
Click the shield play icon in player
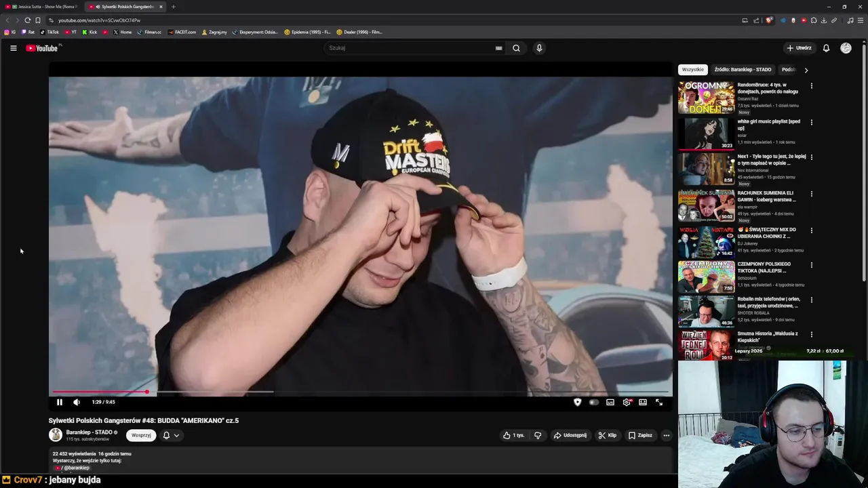[577, 402]
